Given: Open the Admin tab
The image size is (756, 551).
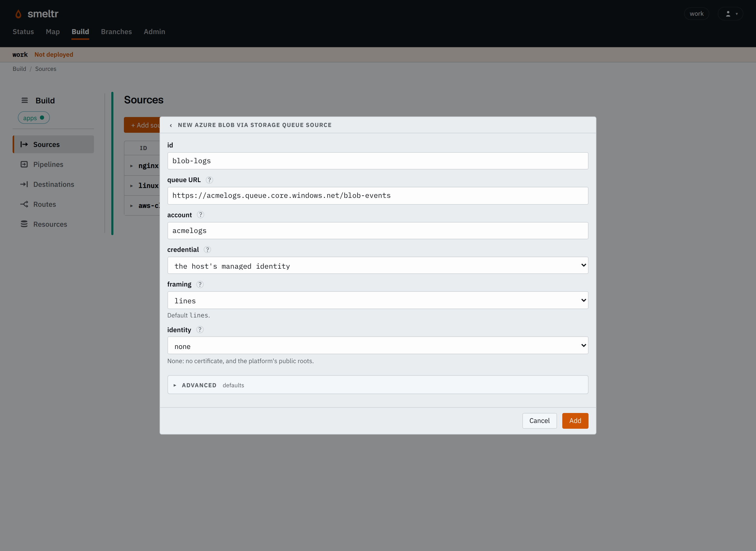Looking at the screenshot, I should coord(154,32).
